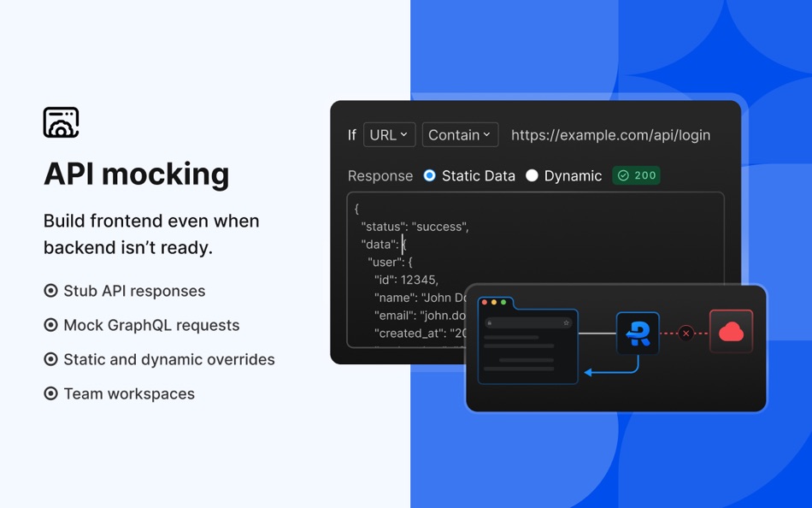Click the "status": "success" line
Viewport: 812px width, 508px height.
click(x=415, y=227)
